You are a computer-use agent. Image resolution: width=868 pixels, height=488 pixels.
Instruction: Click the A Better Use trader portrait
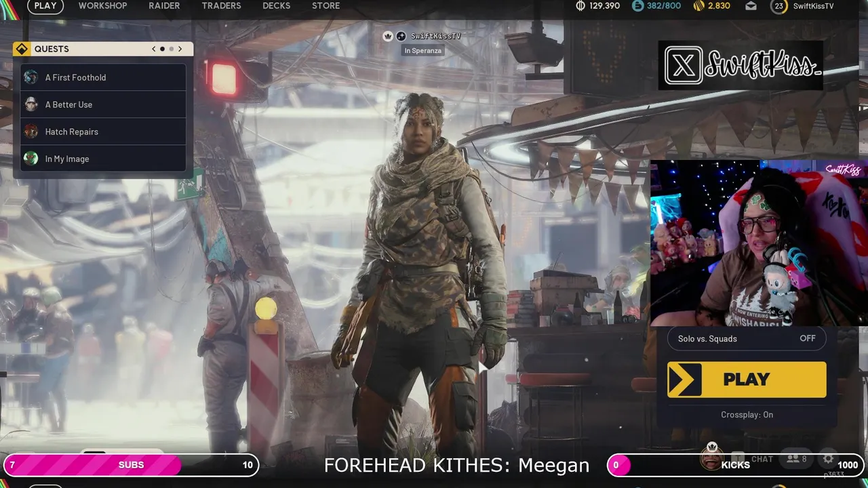(31, 104)
